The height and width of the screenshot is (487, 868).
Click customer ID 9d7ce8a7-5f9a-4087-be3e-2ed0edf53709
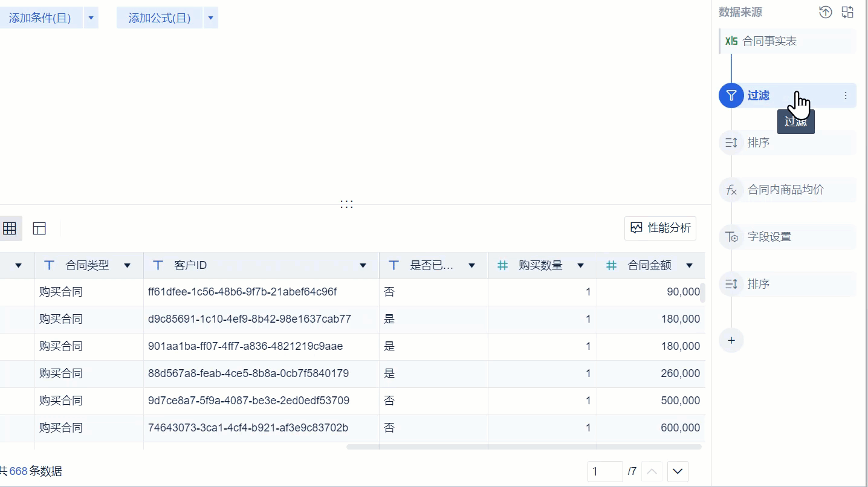[x=249, y=401]
